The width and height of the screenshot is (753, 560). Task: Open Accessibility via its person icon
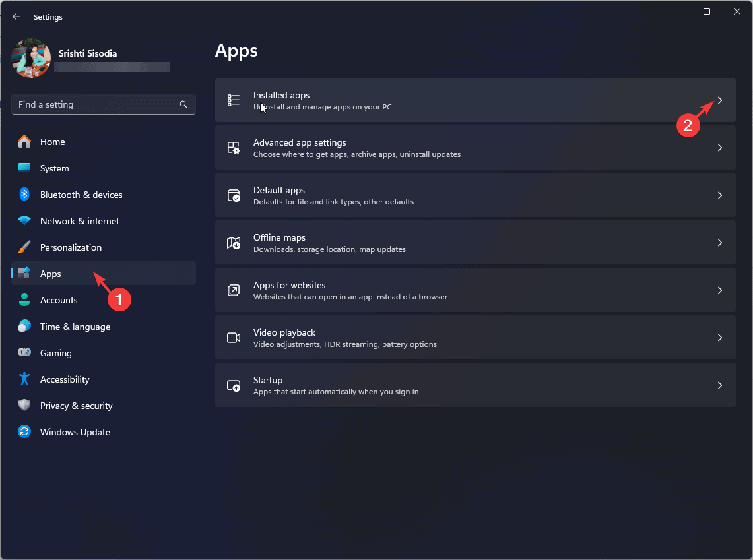tap(24, 379)
